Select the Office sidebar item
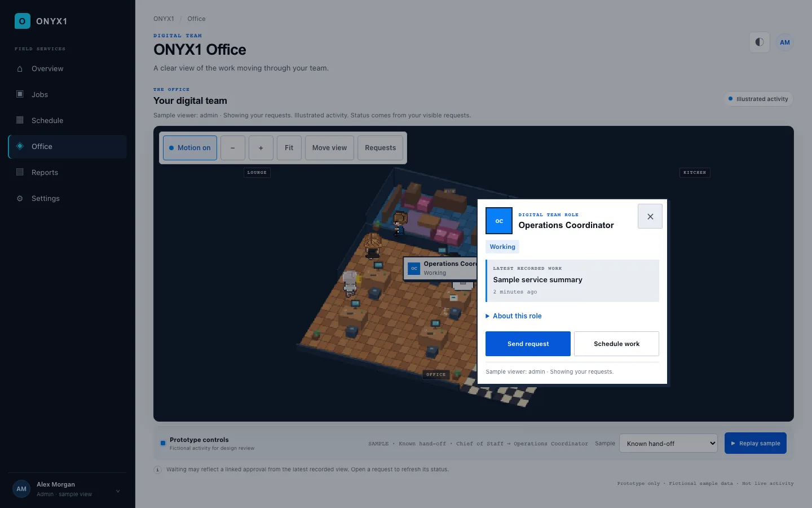812x508 pixels. pos(67,147)
